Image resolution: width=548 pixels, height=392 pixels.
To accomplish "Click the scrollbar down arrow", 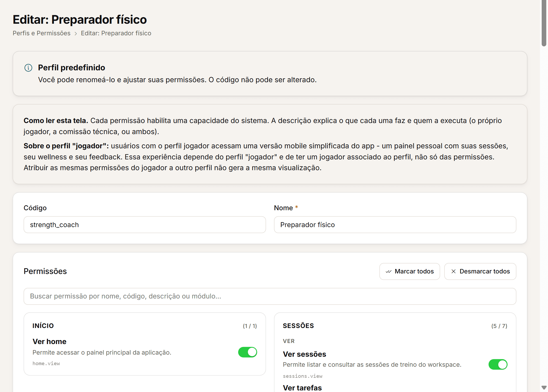I will point(544,388).
